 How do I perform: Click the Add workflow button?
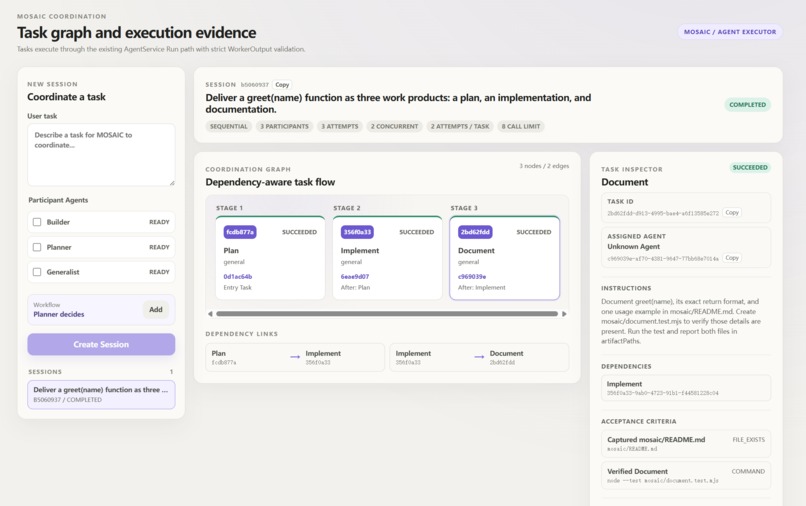tap(156, 310)
